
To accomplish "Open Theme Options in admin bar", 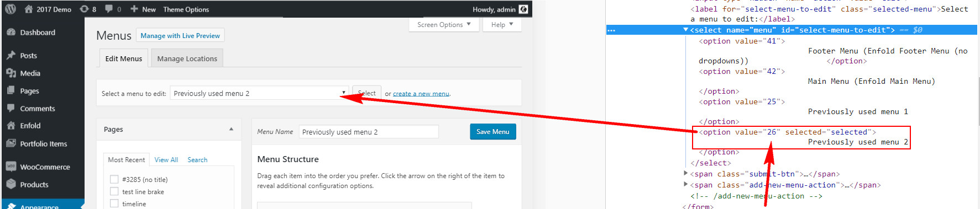I will tap(186, 9).
